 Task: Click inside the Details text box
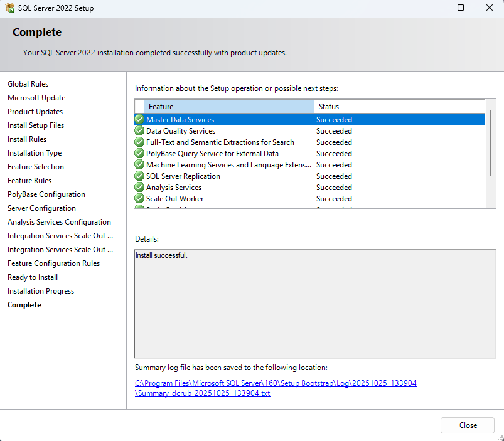tap(314, 304)
